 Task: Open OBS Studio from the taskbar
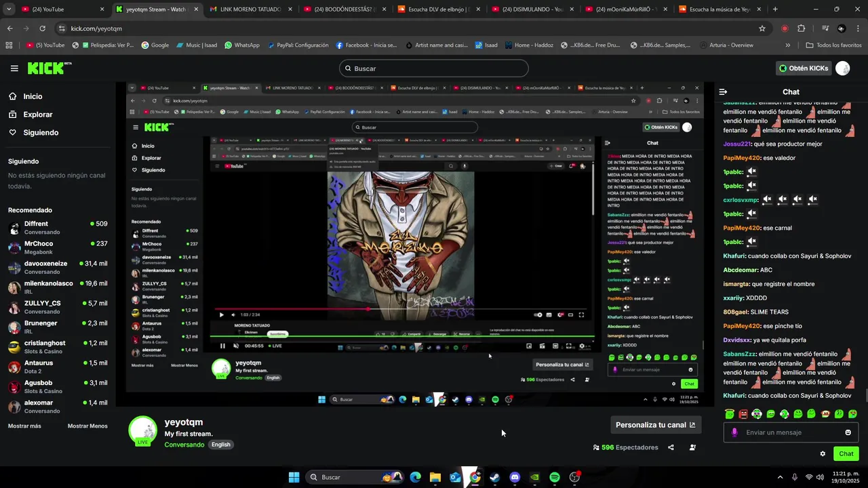pos(574,477)
